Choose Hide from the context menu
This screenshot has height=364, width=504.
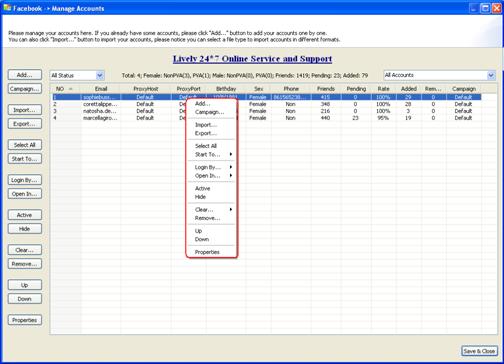(200, 197)
